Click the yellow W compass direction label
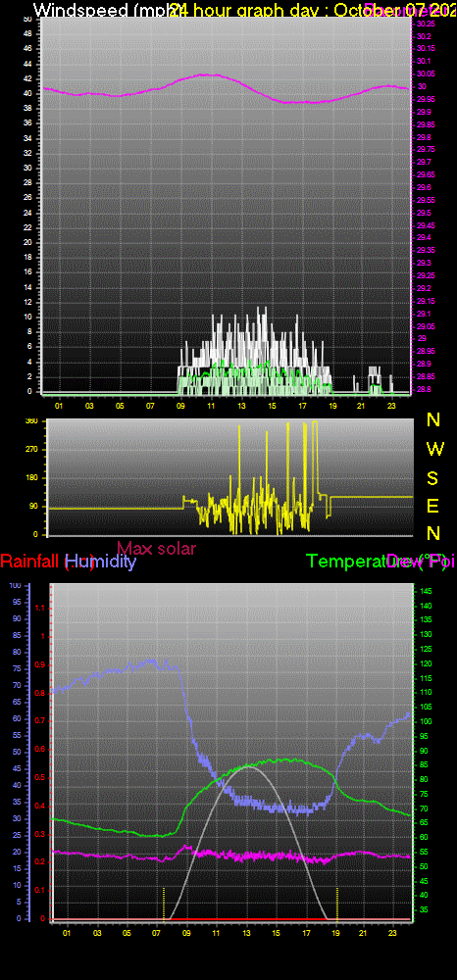 pyautogui.click(x=434, y=449)
